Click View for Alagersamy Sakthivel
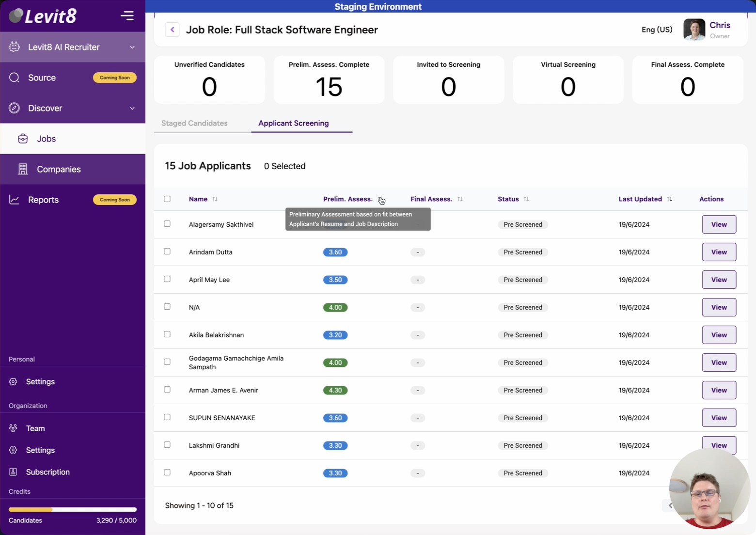 coord(719,224)
